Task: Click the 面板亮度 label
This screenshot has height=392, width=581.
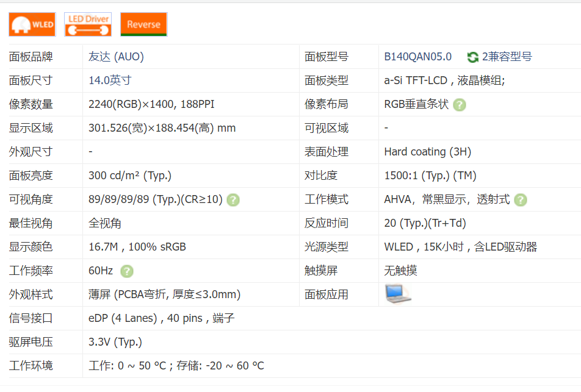Action: [x=31, y=176]
